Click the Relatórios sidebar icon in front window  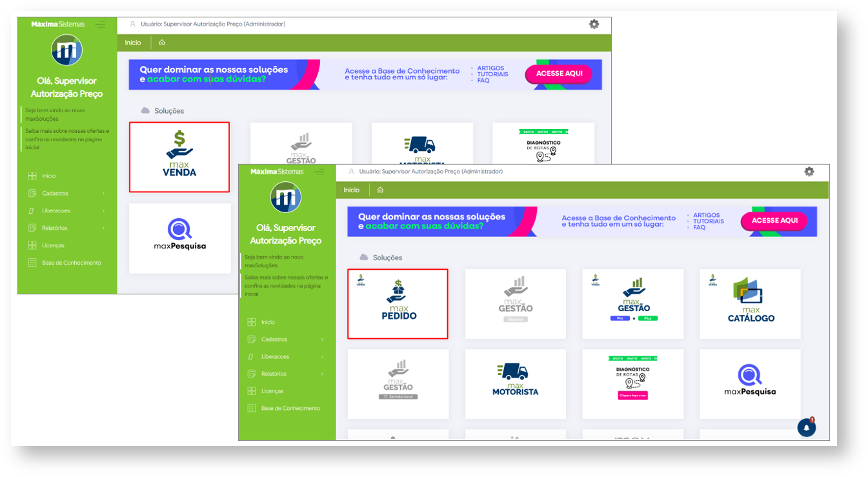[252, 374]
